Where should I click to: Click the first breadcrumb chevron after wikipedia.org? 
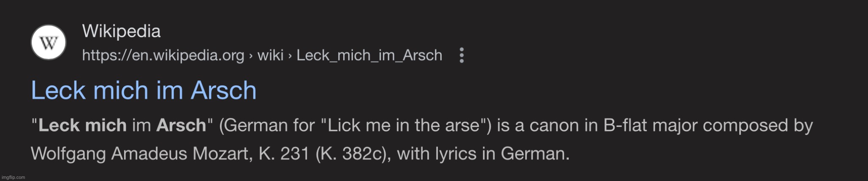251,56
